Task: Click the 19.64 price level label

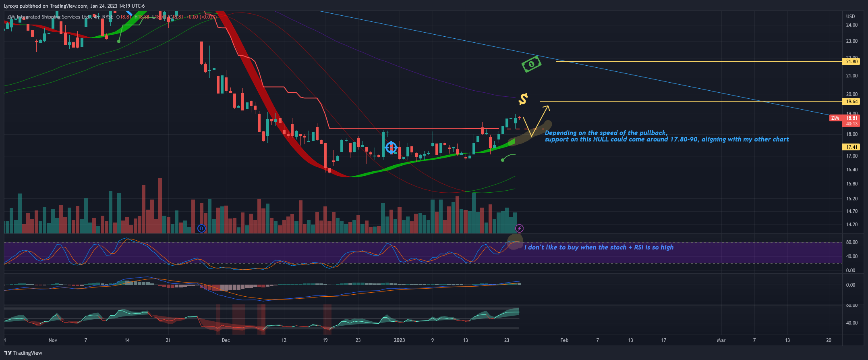Action: click(851, 102)
